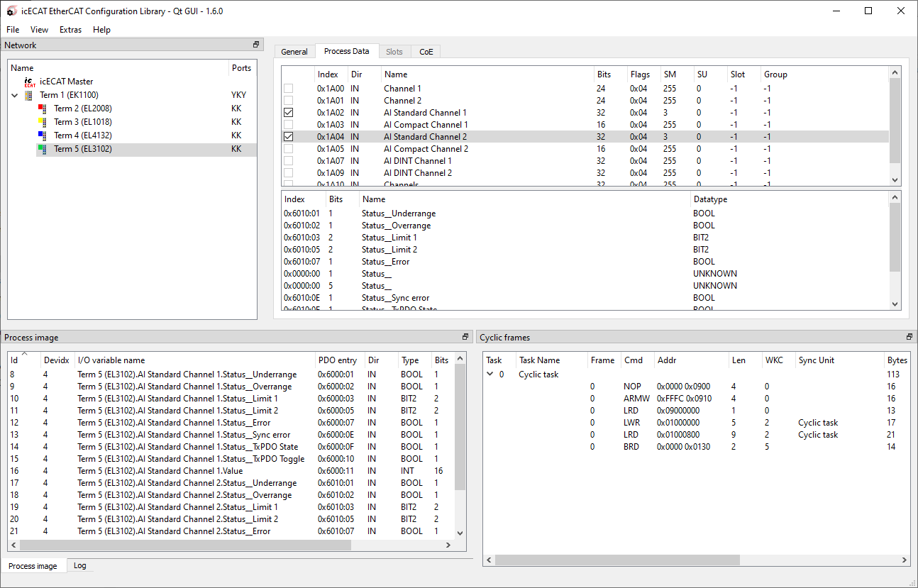
Task: Select the ARMW command frame row
Action: point(696,399)
